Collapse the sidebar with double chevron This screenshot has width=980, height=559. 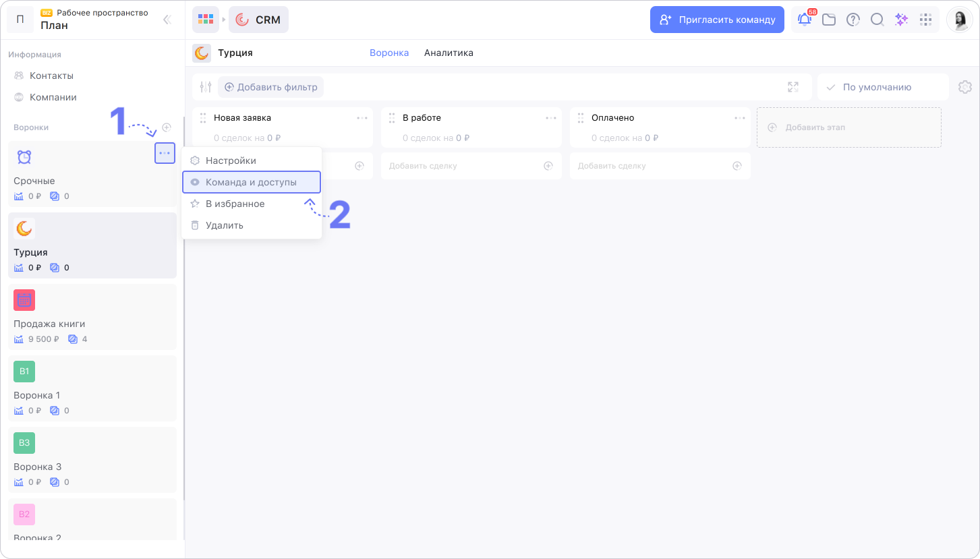click(167, 20)
